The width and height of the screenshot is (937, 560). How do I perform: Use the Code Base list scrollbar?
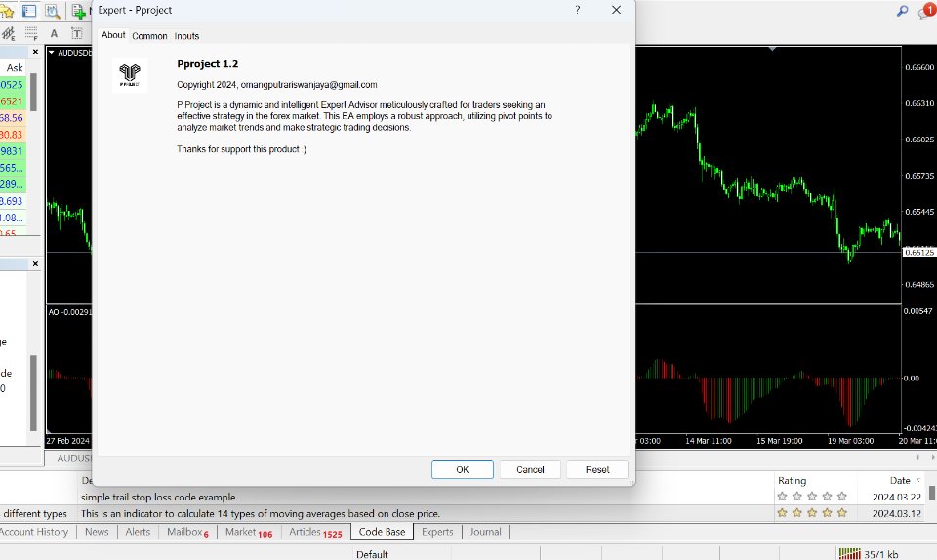[932, 493]
